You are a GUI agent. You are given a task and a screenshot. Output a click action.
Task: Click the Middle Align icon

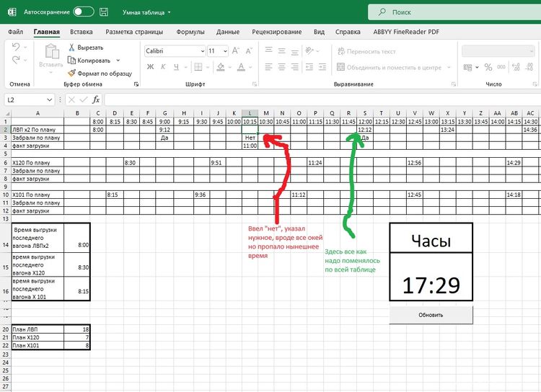point(282,50)
